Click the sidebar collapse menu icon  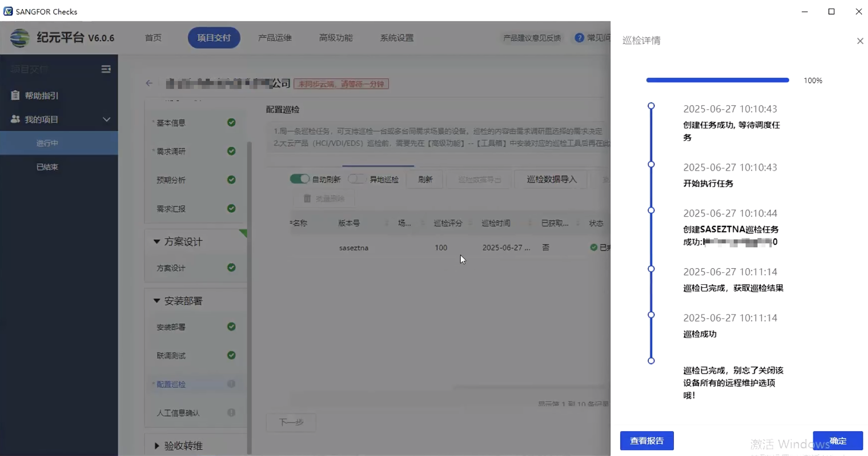pyautogui.click(x=106, y=69)
